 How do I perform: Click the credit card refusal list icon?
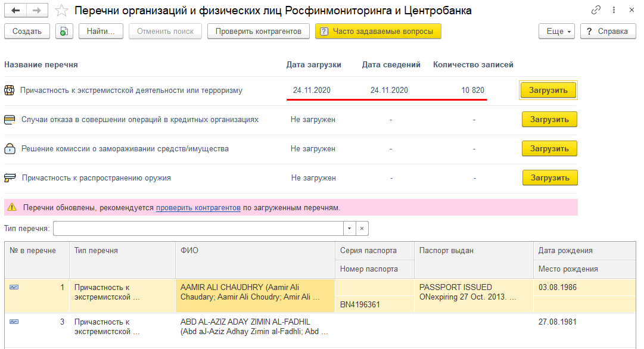[x=10, y=120]
